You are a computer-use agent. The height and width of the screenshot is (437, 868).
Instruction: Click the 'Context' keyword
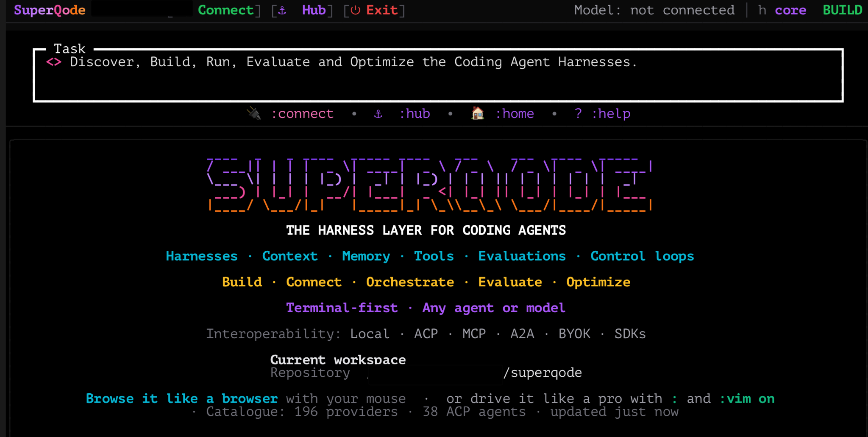click(290, 256)
